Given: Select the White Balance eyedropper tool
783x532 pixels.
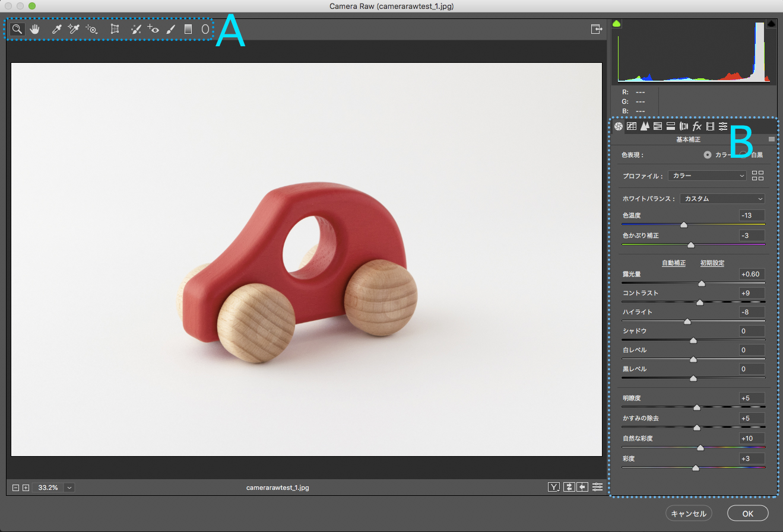Looking at the screenshot, I should click(57, 29).
